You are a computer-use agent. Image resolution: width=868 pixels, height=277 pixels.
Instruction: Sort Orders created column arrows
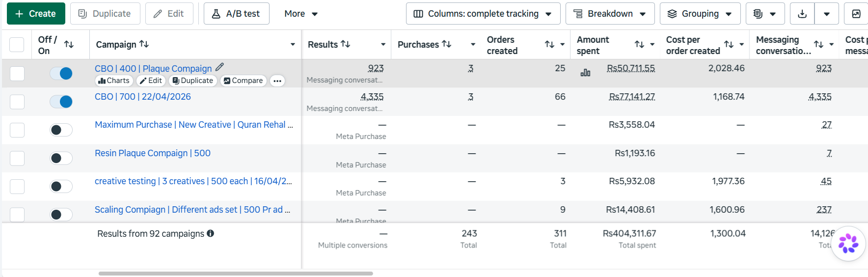[549, 45]
